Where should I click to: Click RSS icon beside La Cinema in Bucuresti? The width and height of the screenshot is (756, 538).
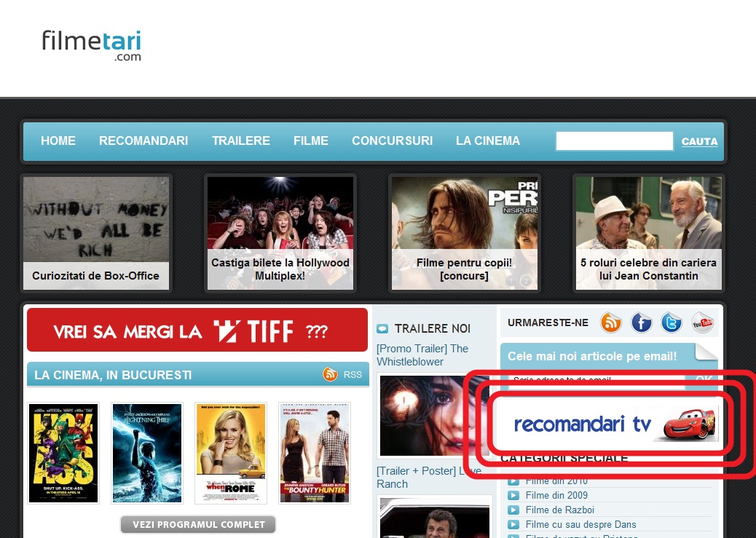[x=331, y=374]
